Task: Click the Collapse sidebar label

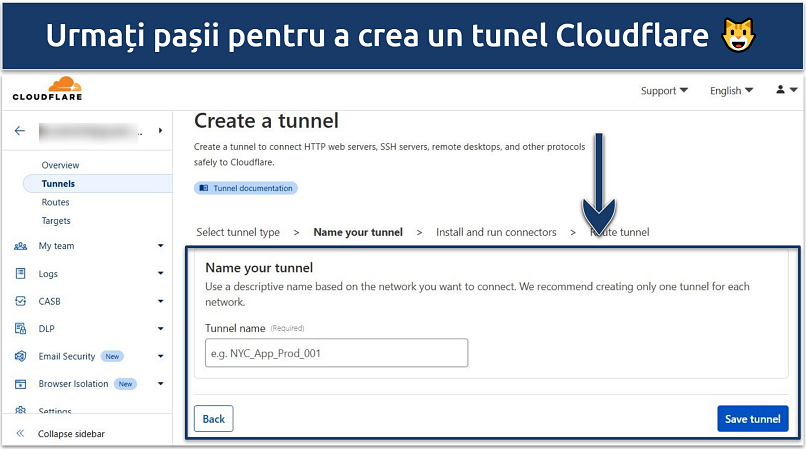Action: 71,434
